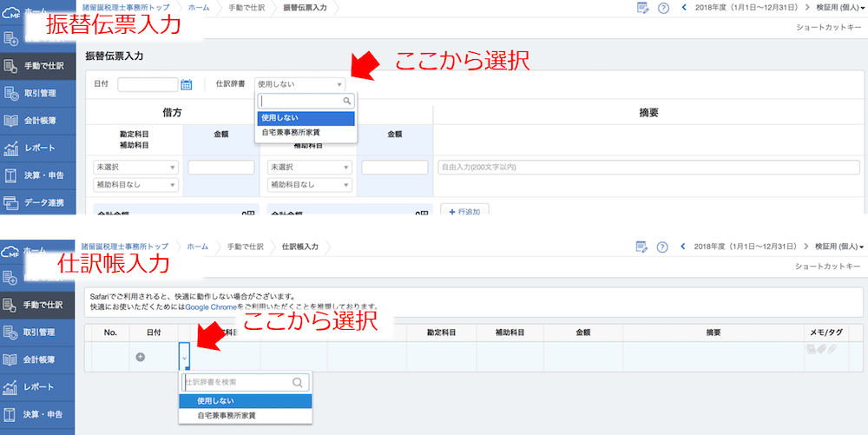The width and height of the screenshot is (868, 435).
Task: Click 諸留誕税理士事務所トップ link on 振替伝票入力 screen
Action: coord(126,8)
